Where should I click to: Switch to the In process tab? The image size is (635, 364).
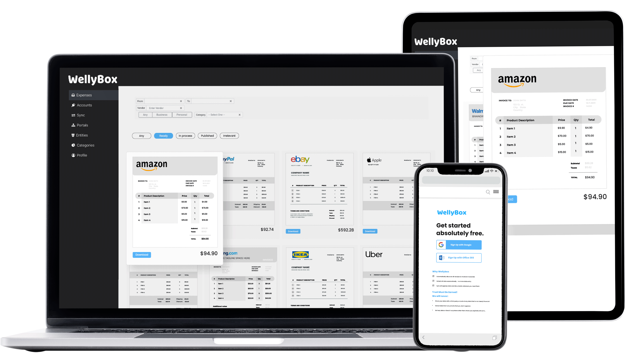[x=184, y=136]
